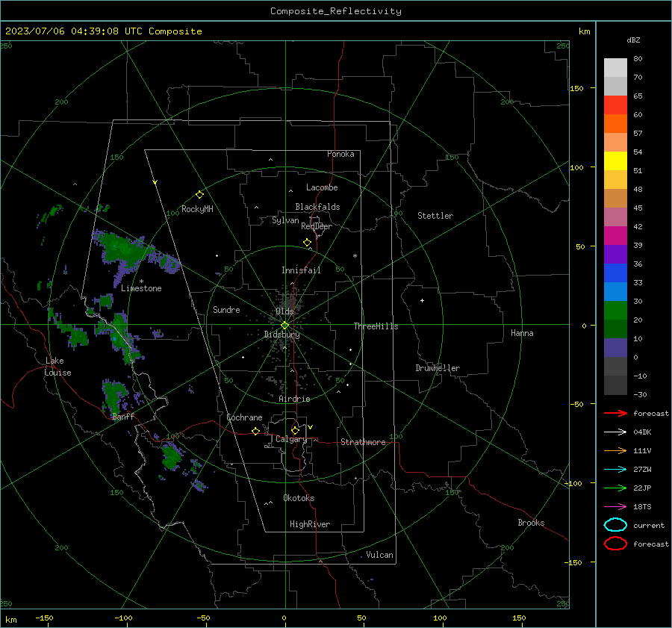
Task: Click the Blackfalds label
Action: coord(317,207)
